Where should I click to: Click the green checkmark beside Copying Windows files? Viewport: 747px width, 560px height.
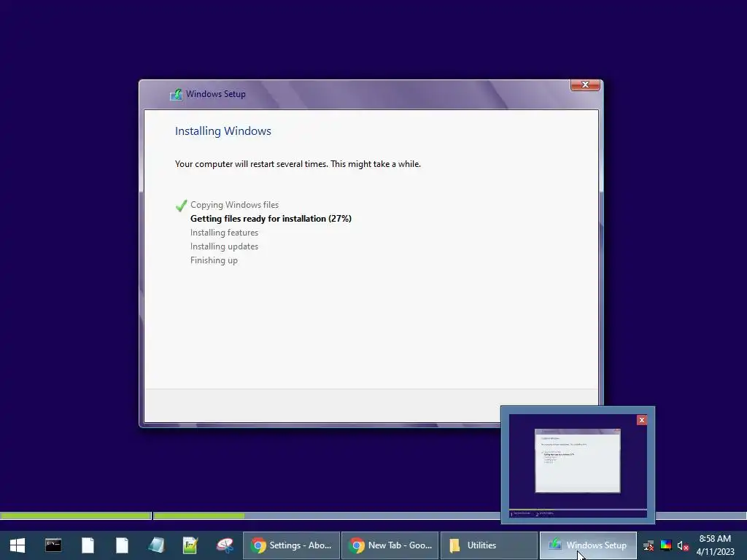[181, 205]
